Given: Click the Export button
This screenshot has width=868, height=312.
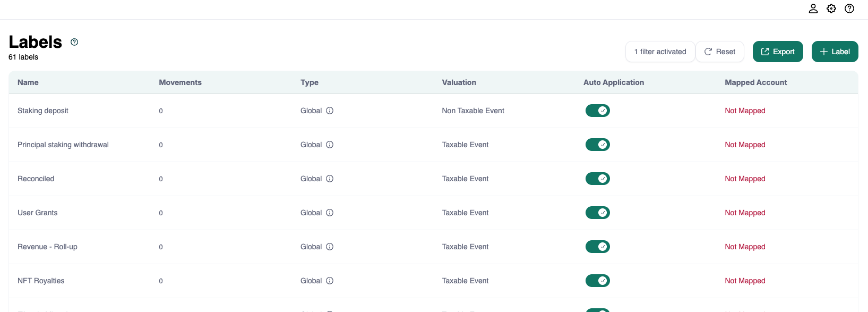Looking at the screenshot, I should click(777, 52).
